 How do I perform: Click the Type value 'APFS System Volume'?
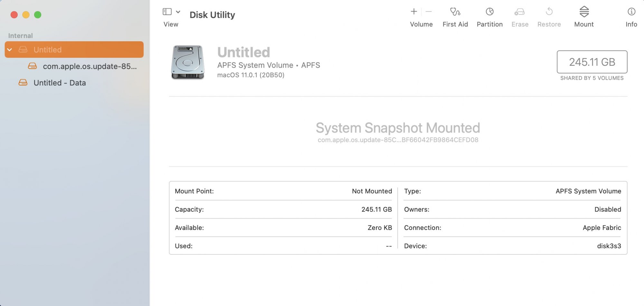[x=588, y=191]
